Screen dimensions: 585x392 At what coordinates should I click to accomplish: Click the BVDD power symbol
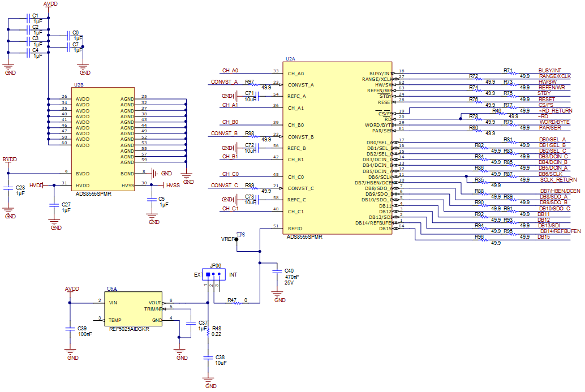pyautogui.click(x=10, y=160)
